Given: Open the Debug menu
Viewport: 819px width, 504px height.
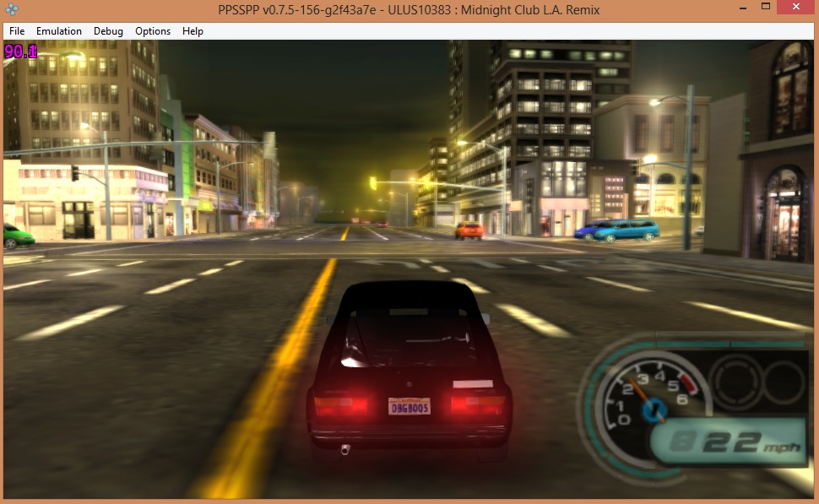Looking at the screenshot, I should (x=108, y=31).
